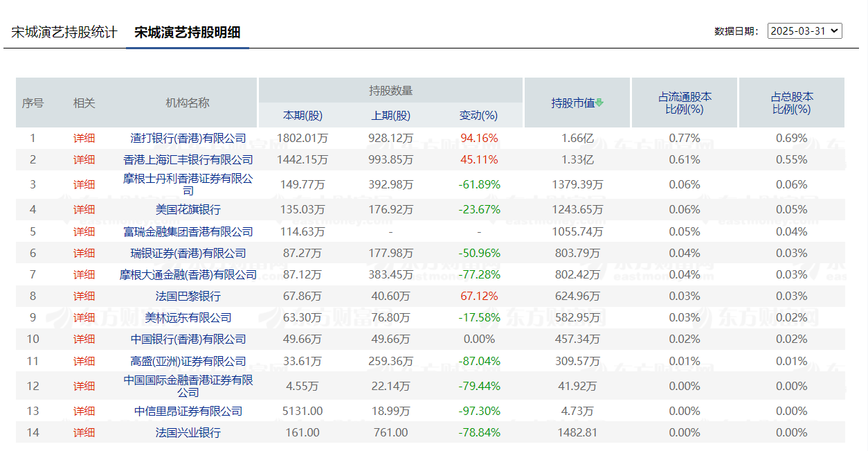Select the 宋城演艺持股明细 tab
The width and height of the screenshot is (868, 451).
tap(188, 32)
